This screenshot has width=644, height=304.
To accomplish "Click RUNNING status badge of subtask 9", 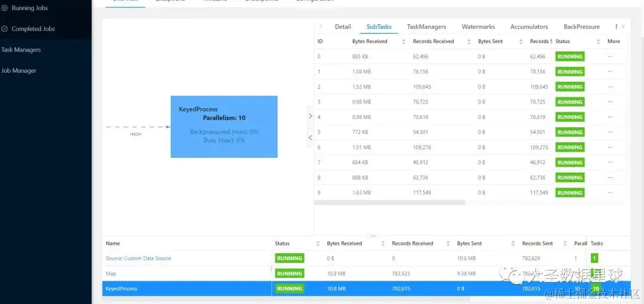I will [569, 192].
